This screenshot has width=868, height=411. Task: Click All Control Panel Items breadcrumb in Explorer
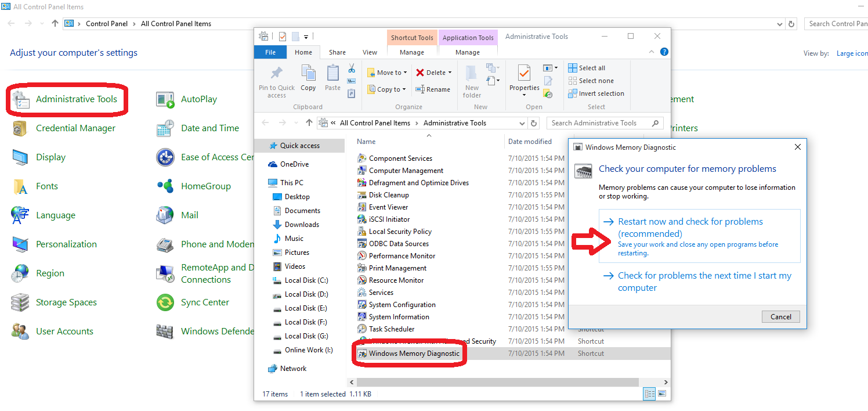coord(375,123)
